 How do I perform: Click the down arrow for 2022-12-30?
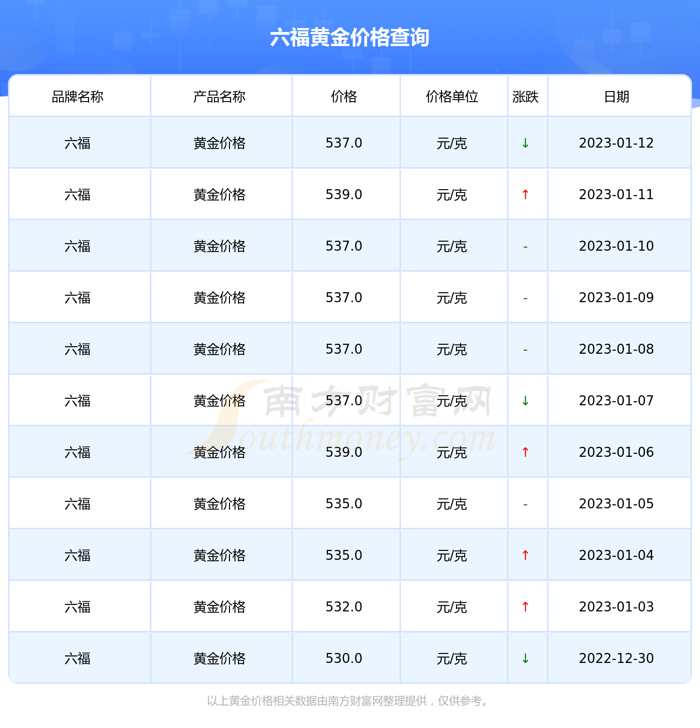(x=525, y=658)
